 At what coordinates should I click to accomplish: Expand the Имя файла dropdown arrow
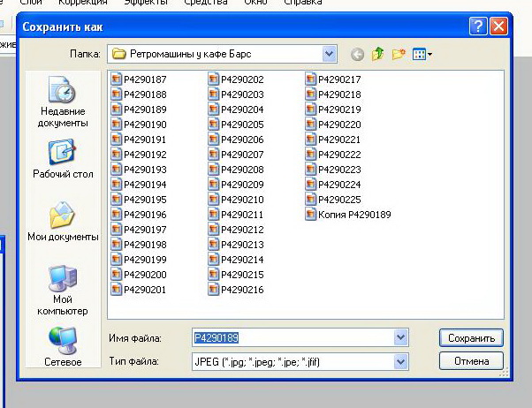pyautogui.click(x=401, y=337)
